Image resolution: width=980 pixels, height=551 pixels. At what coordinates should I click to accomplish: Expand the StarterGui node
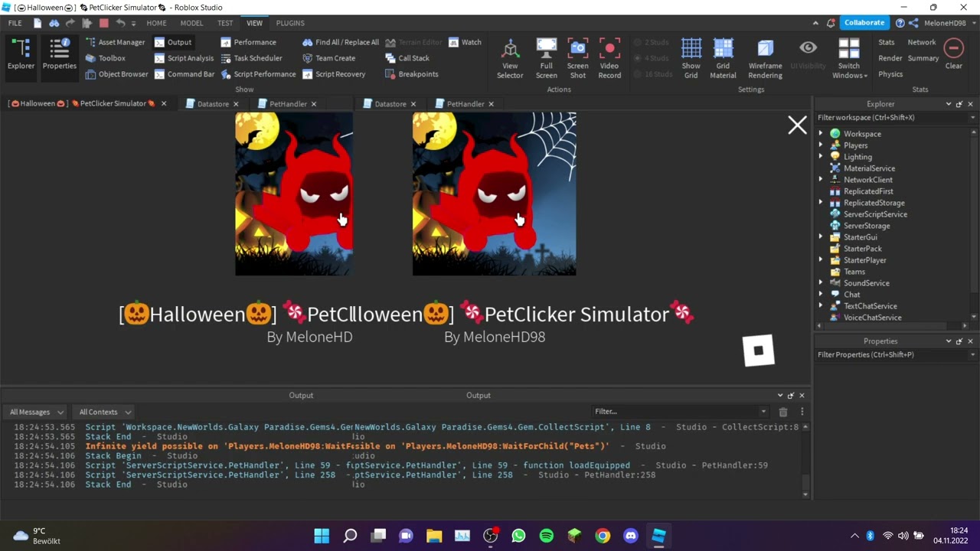click(x=821, y=237)
